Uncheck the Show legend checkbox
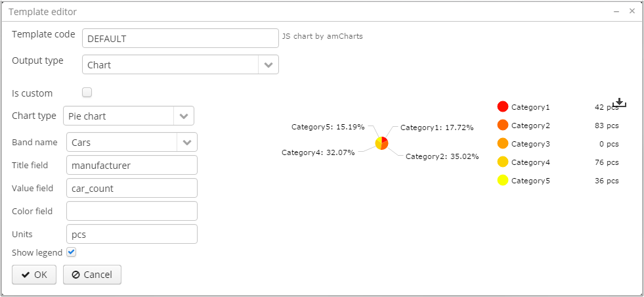This screenshot has width=644, height=297. coord(72,252)
